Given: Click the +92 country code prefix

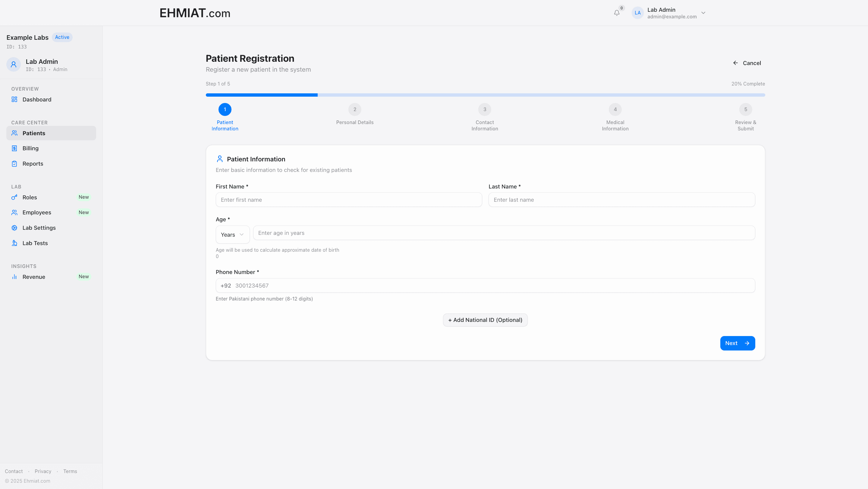Looking at the screenshot, I should [x=226, y=285].
